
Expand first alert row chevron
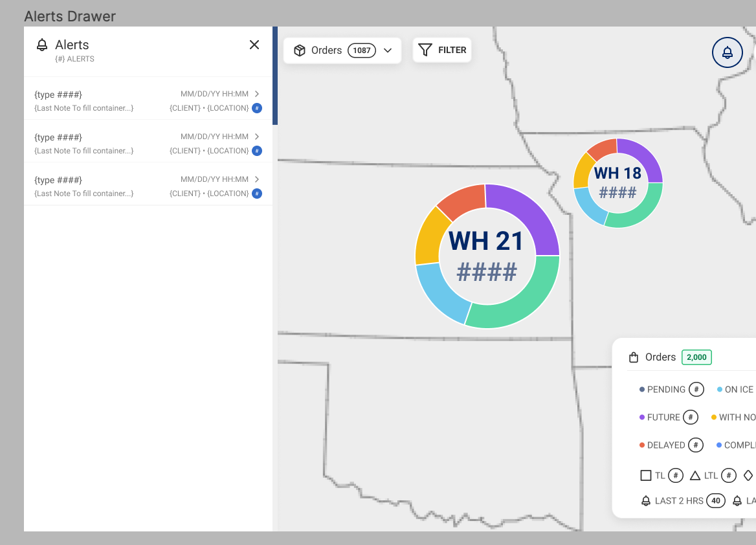pyautogui.click(x=257, y=94)
